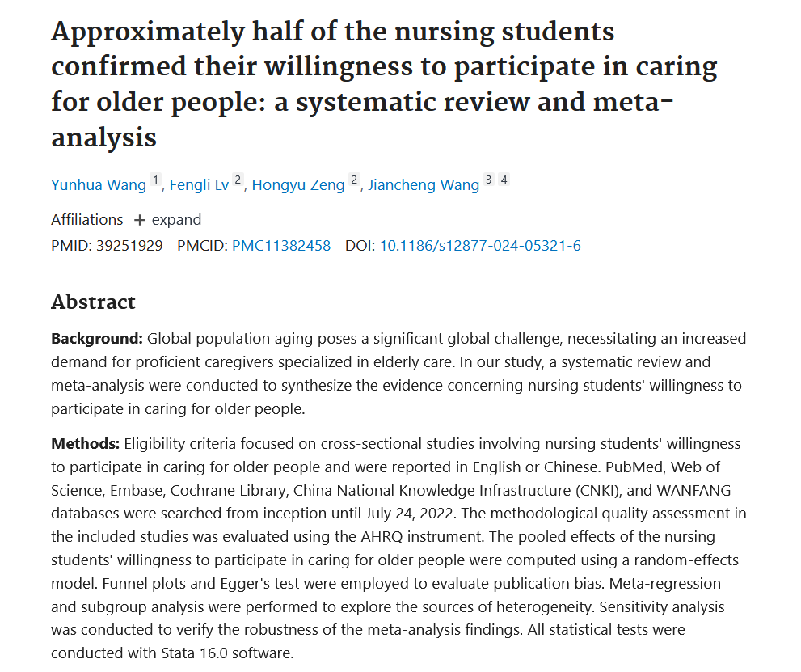Click the bold Methods label
The height and width of the screenshot is (672, 801).
[x=85, y=444]
